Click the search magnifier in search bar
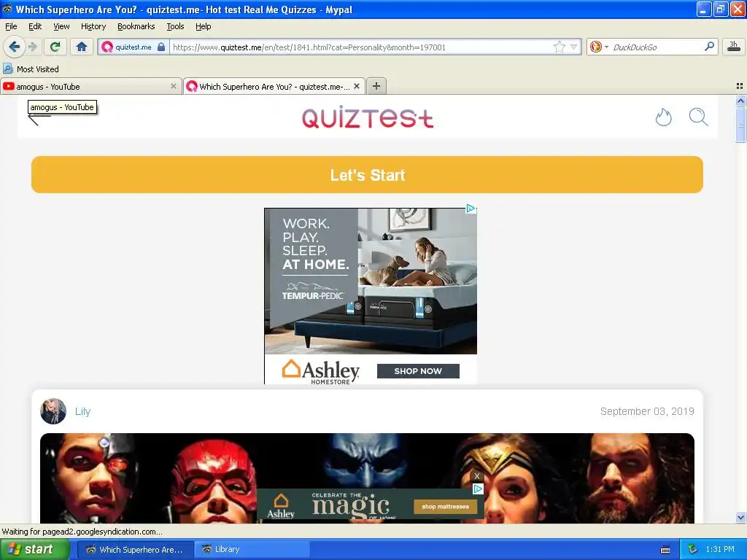Screen dimensions: 747x560 709,47
